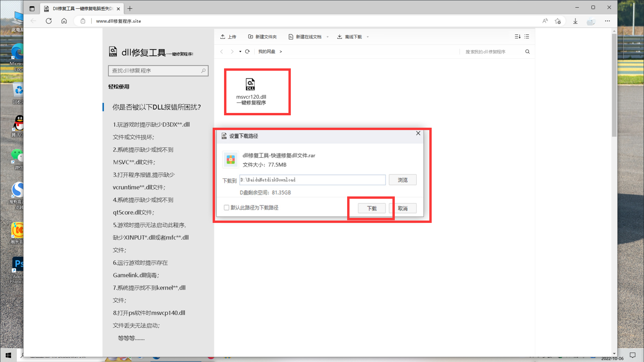The image size is (644, 362).
Task: Click the 上传 upload button
Action: point(228,37)
